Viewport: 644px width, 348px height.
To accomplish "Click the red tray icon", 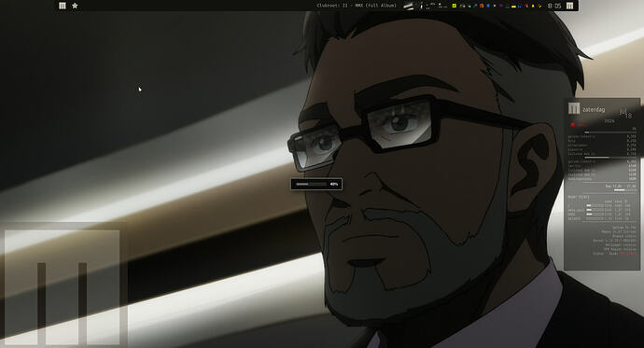I will point(526,6).
